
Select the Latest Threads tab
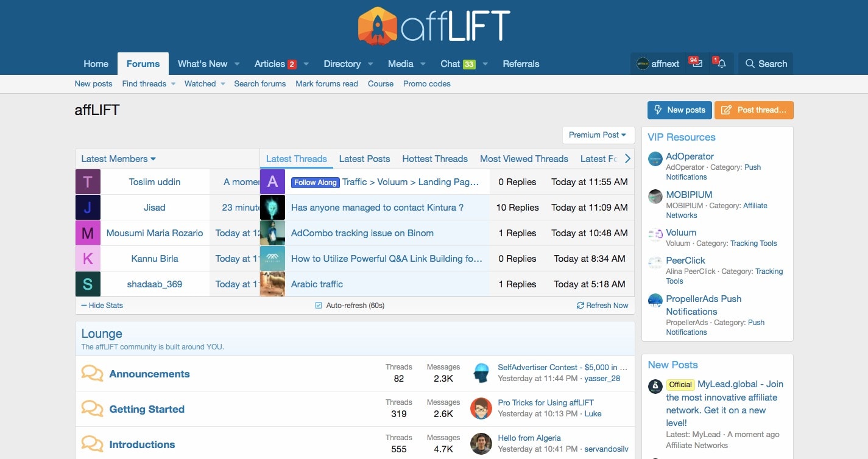297,158
